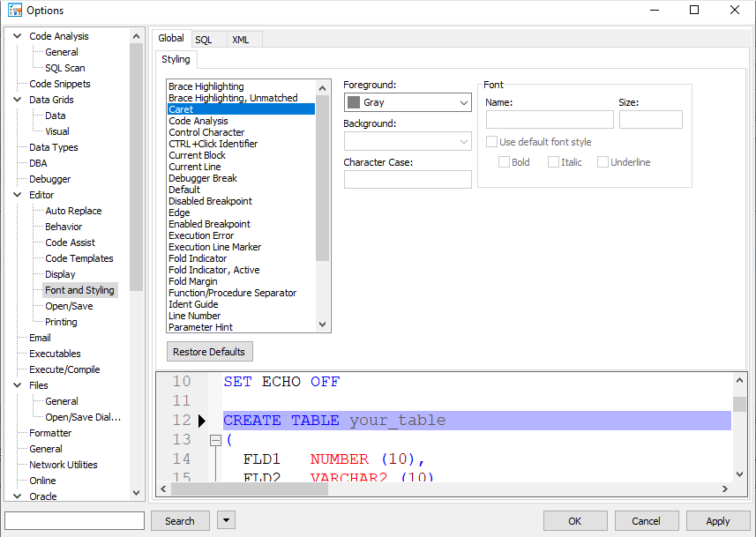Click the Apply button
The height and width of the screenshot is (537, 756).
(x=717, y=520)
